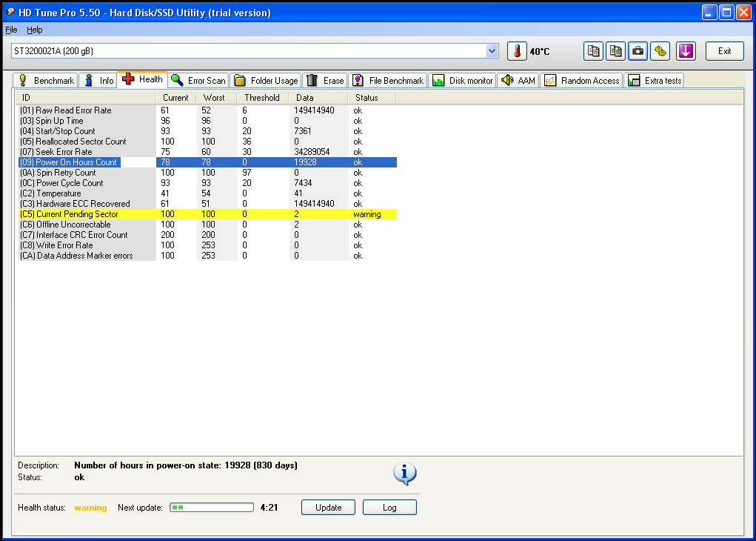Click the 34289054 data value
The image size is (756, 541).
point(312,152)
